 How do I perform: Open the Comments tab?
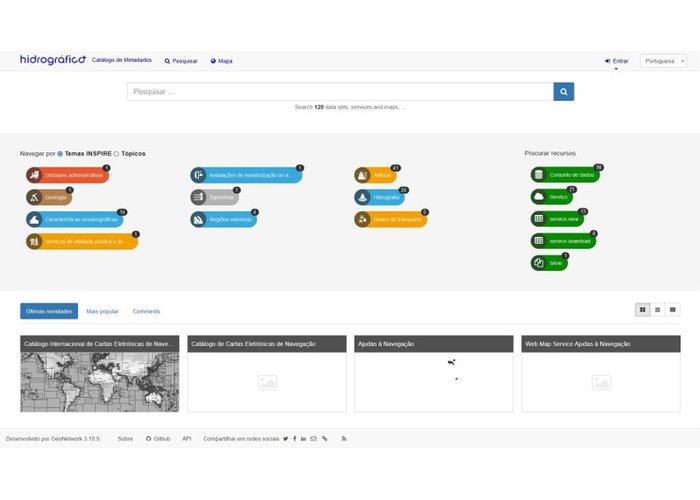click(x=146, y=311)
